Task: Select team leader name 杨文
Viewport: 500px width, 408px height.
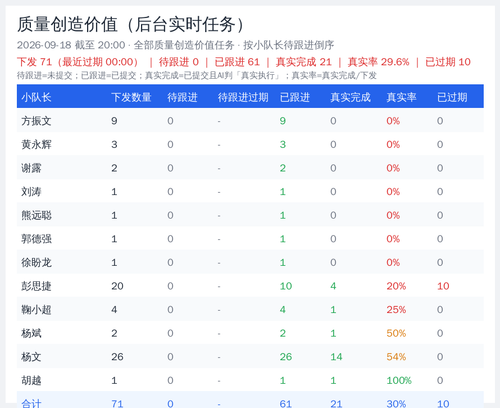Action: tap(31, 357)
